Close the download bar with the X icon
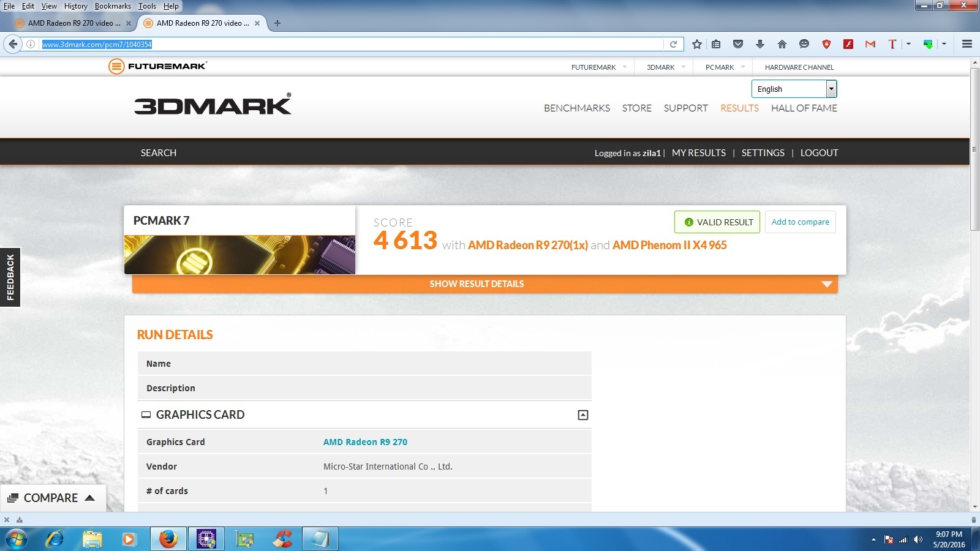This screenshot has width=980, height=551. [x=7, y=520]
